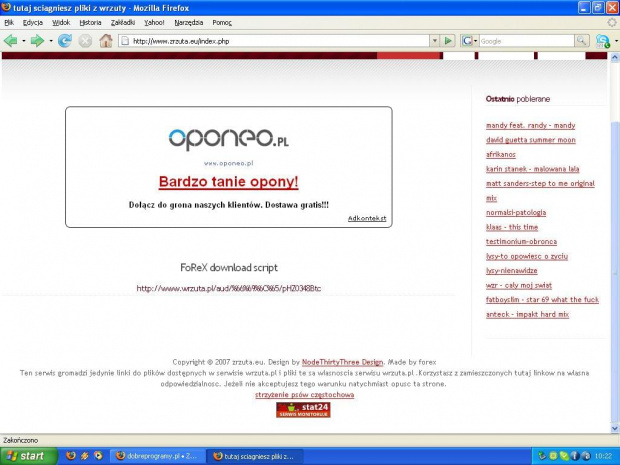
Task: Click the first green system tray icon
Action: click(542, 456)
